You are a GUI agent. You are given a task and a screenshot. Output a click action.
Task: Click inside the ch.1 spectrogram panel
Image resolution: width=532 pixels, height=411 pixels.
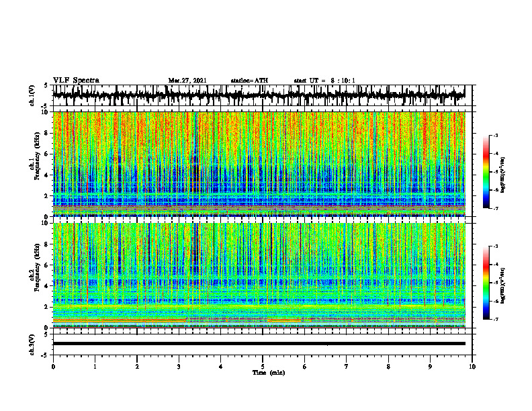coord(259,164)
